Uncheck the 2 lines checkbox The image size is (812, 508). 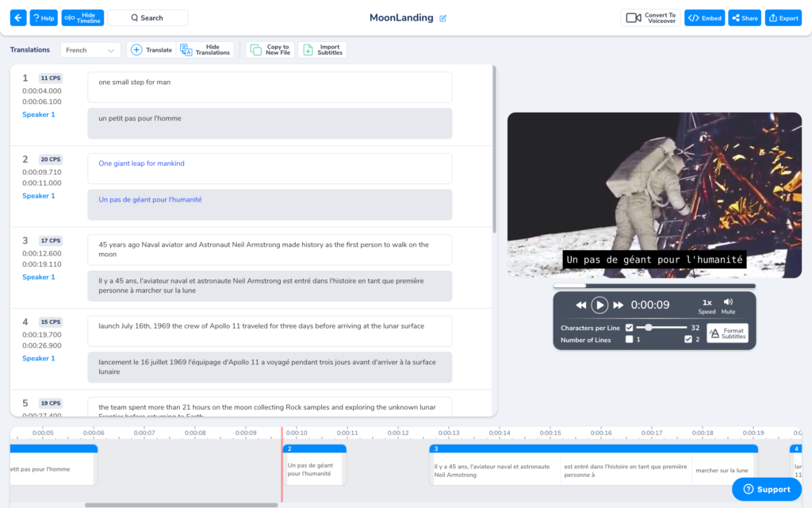688,340
